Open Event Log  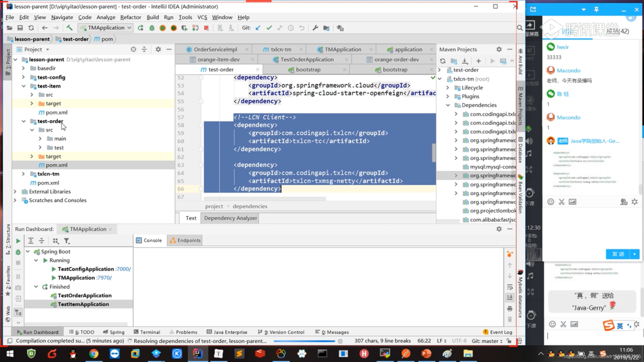point(498,332)
